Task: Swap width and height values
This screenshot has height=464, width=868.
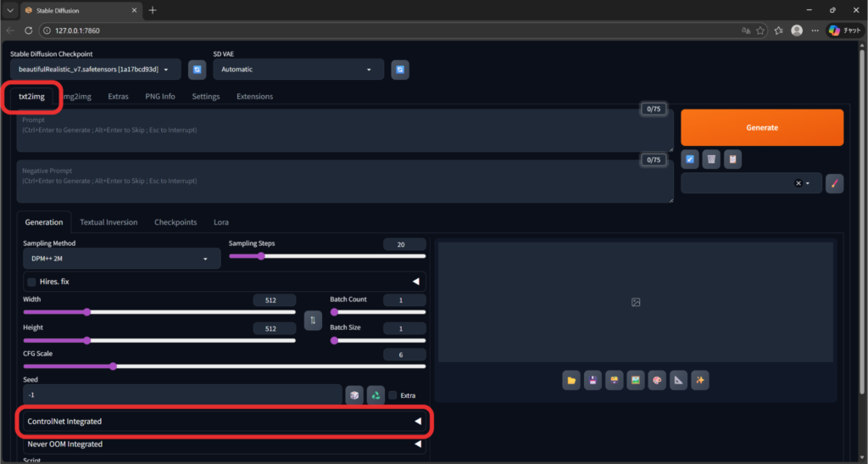Action: tap(313, 320)
